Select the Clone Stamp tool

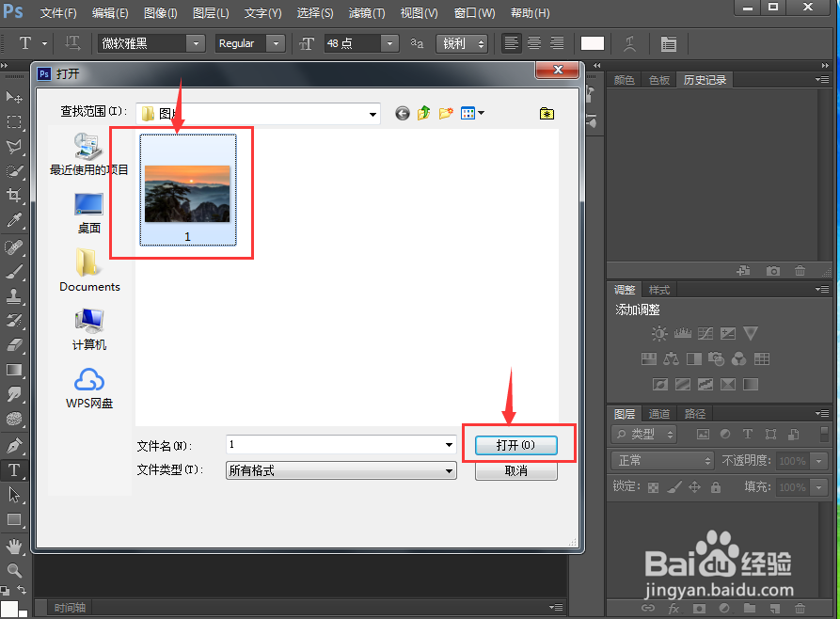tap(14, 295)
